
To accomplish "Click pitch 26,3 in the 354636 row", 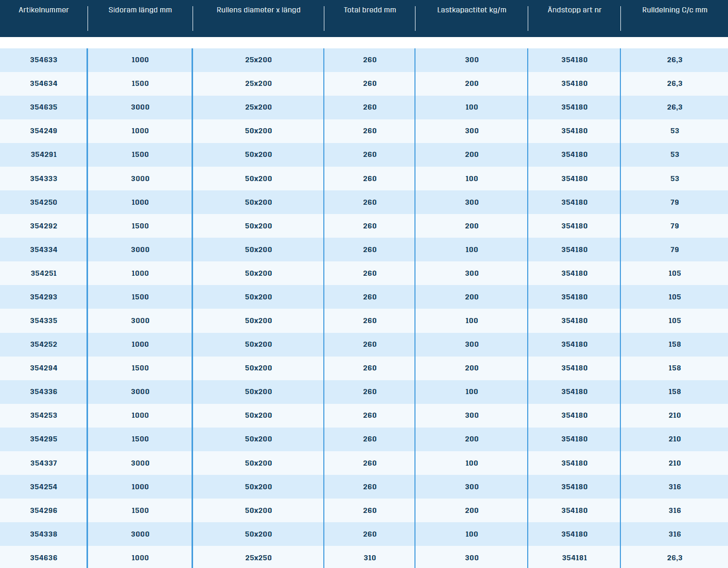I will 674,558.
